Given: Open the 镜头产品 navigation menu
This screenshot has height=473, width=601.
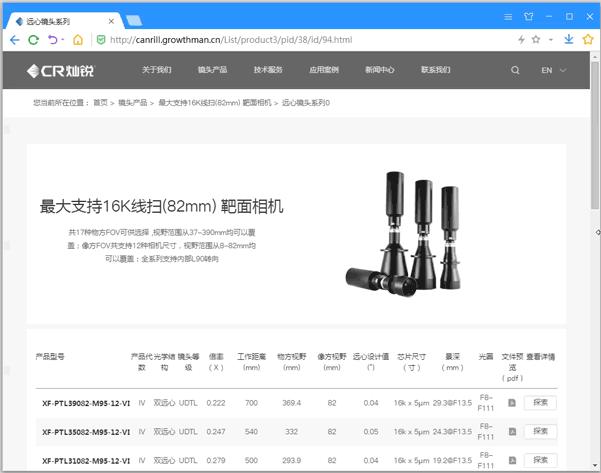Looking at the screenshot, I should coord(212,70).
